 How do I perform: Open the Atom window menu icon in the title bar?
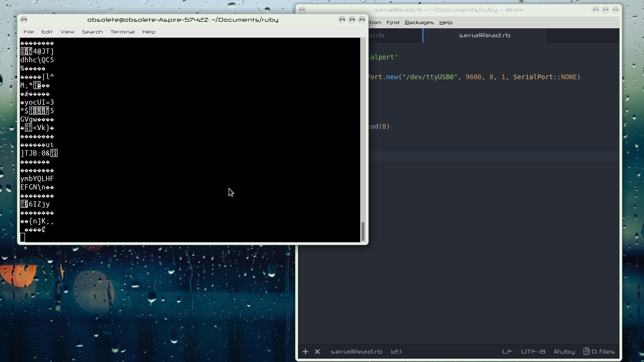click(x=303, y=10)
